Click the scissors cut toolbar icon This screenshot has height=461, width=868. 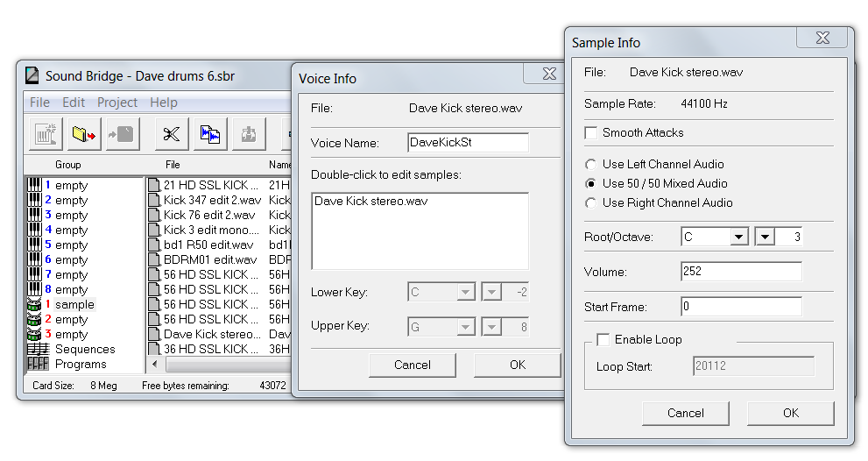[x=172, y=134]
